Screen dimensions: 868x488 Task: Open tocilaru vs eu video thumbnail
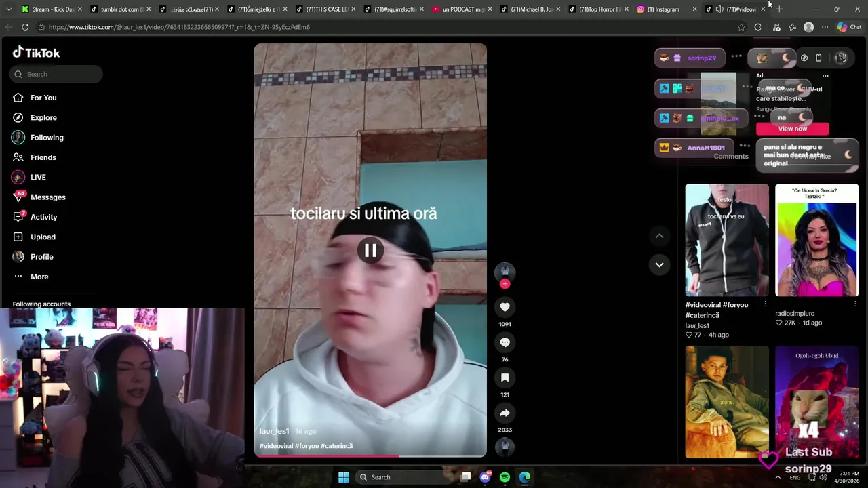pos(727,240)
